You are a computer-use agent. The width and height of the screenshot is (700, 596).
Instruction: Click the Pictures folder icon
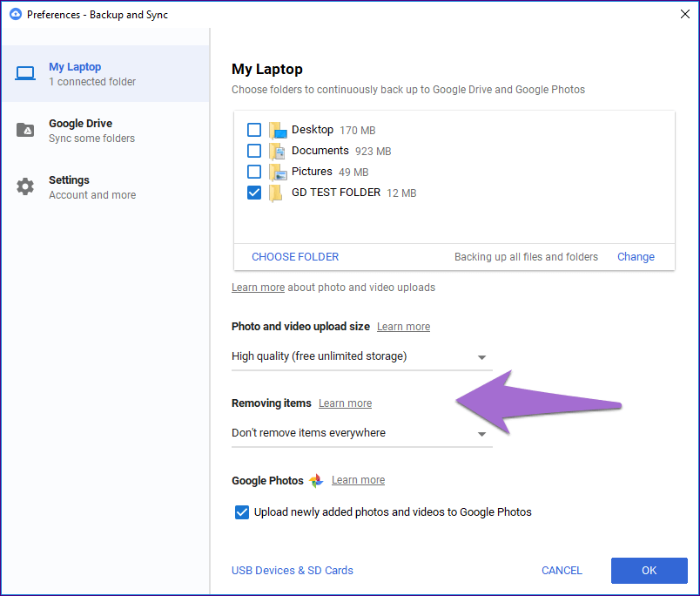[277, 173]
